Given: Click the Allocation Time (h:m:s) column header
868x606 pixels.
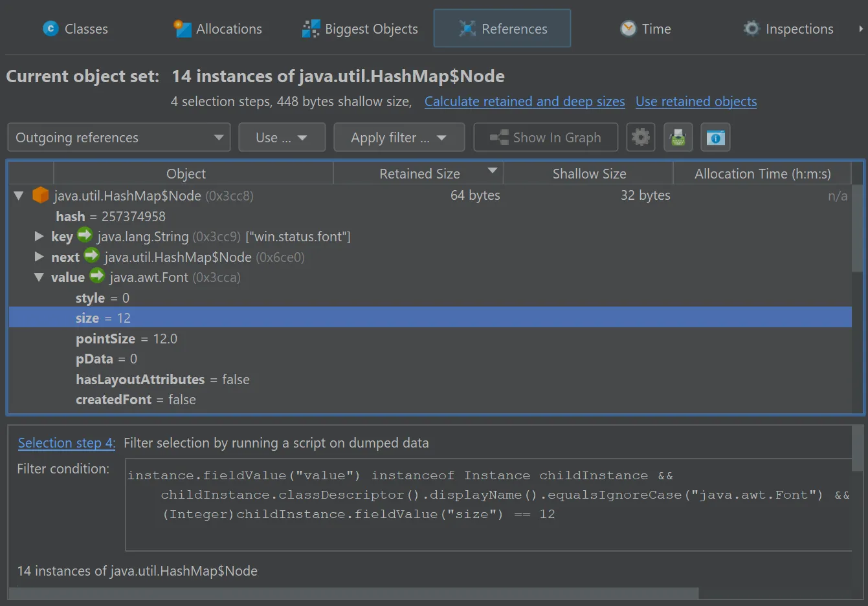Looking at the screenshot, I should pyautogui.click(x=762, y=174).
